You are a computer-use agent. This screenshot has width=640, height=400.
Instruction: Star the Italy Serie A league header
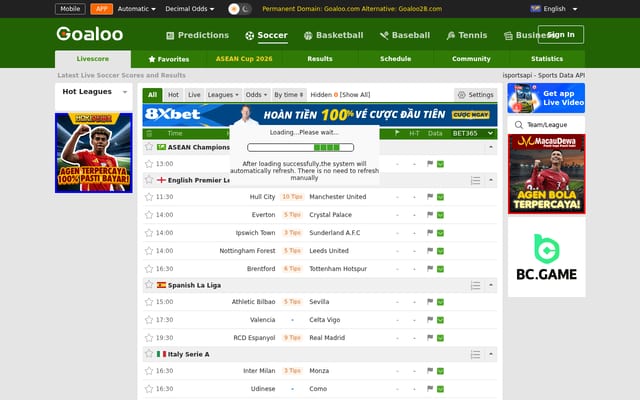click(149, 353)
